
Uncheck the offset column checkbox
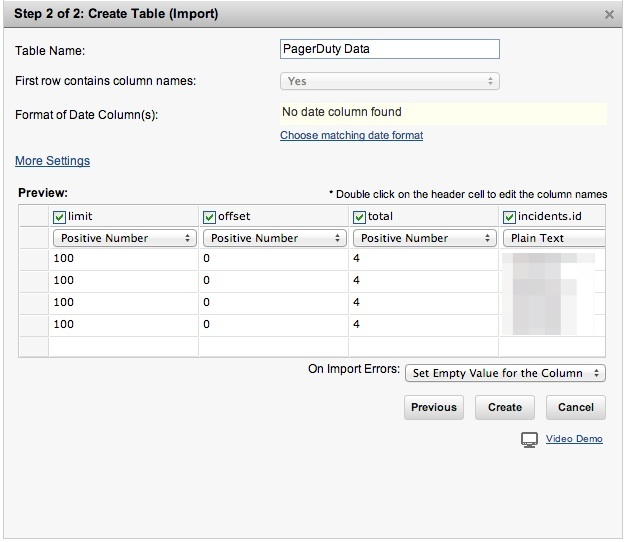click(209, 217)
